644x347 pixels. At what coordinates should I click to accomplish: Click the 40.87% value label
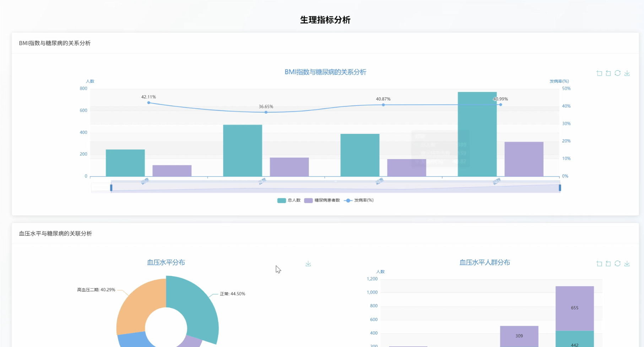[383, 99]
